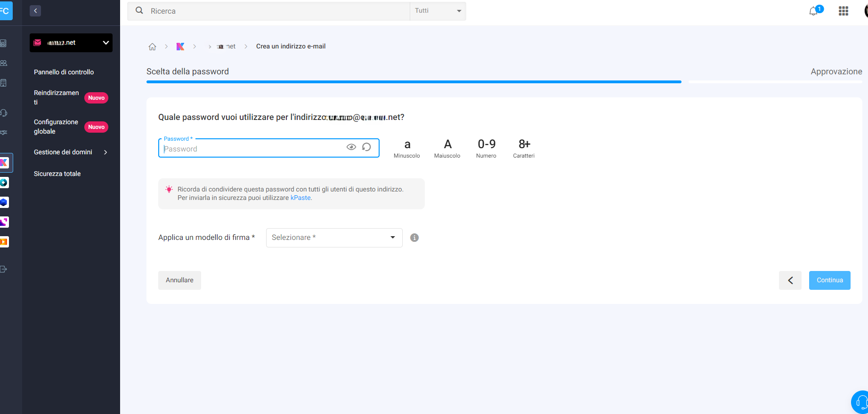Click the Continua button
Viewport: 868px width, 414px height.
pyautogui.click(x=830, y=280)
